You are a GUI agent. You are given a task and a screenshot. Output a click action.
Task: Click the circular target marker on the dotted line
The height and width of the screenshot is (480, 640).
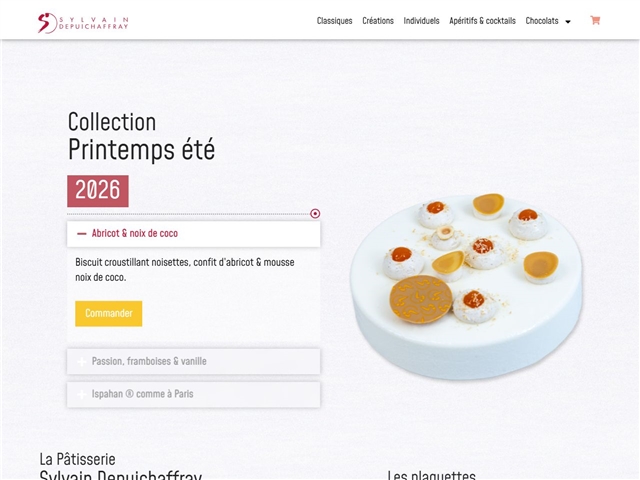point(315,213)
